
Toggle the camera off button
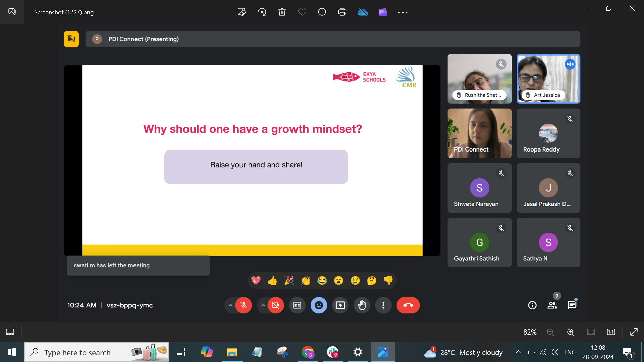click(x=276, y=305)
